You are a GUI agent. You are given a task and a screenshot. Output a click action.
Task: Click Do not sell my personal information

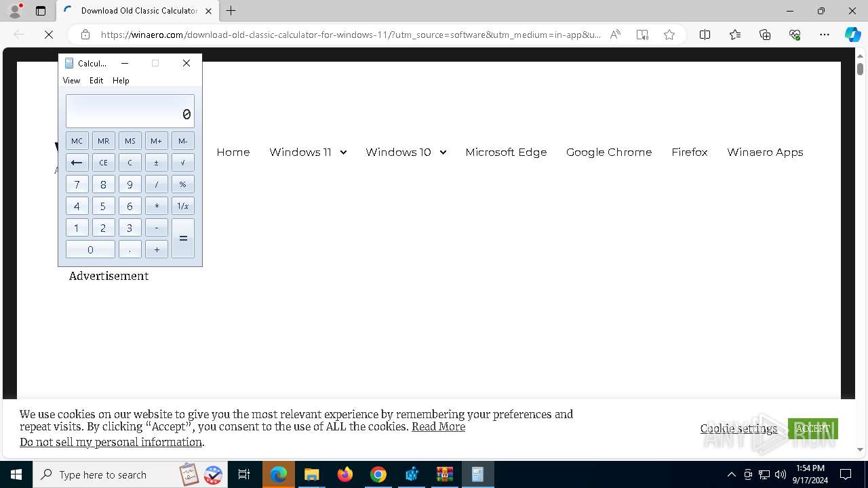pos(111,442)
